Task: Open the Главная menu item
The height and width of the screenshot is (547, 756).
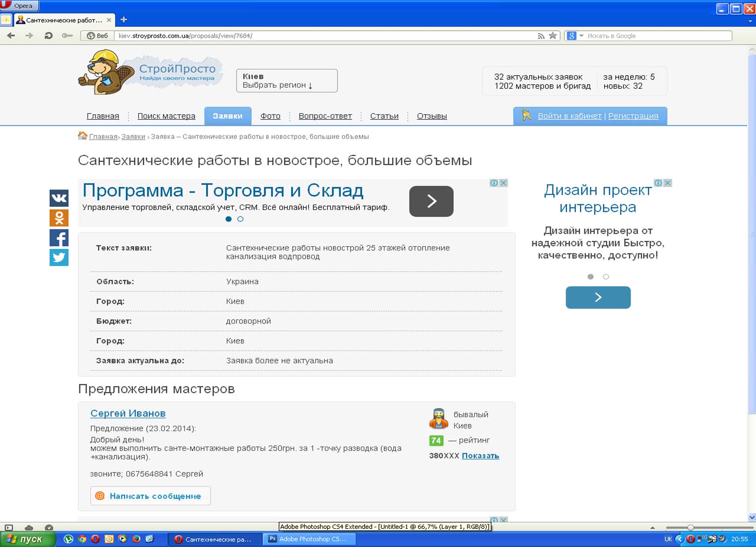Action: point(103,116)
